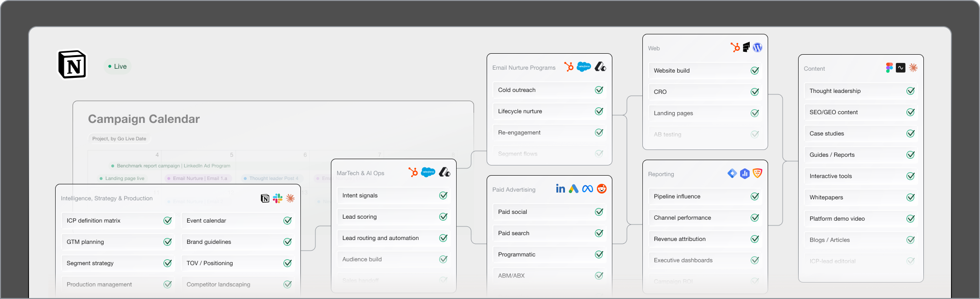Click Thought leader Post 4 calendar entry
The height and width of the screenshot is (299, 980).
(x=271, y=179)
